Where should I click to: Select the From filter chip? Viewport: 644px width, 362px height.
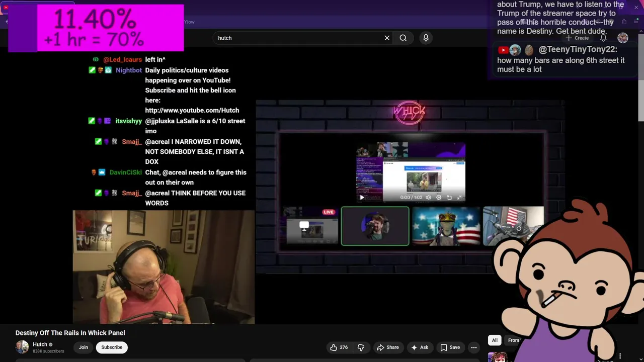(x=513, y=340)
